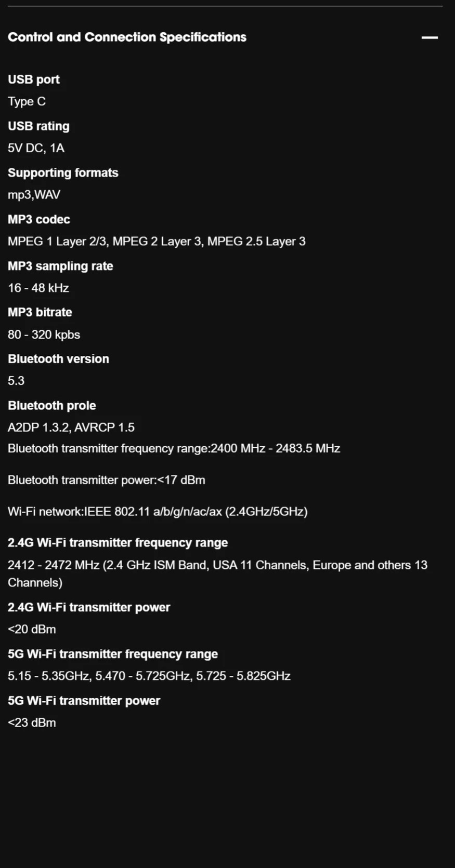The width and height of the screenshot is (455, 868).
Task: Click the 5G Wi-Fi <23 dBm value
Action: [x=32, y=723]
